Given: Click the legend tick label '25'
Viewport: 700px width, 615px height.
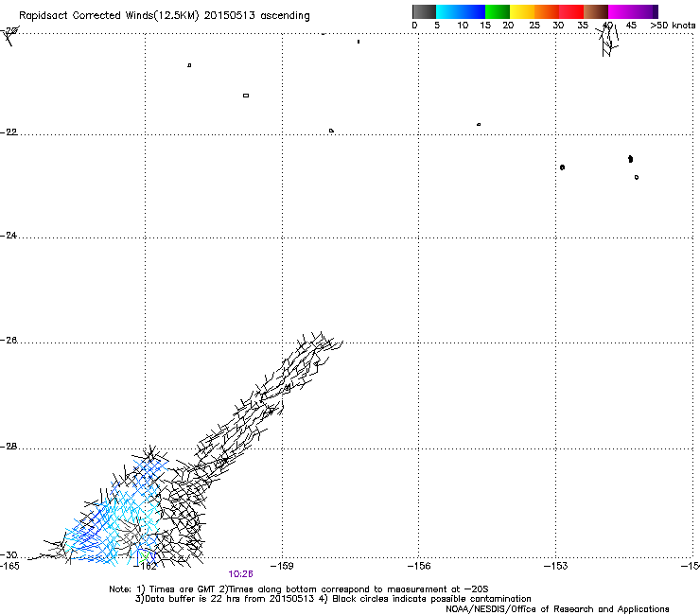Looking at the screenshot, I should (x=534, y=26).
